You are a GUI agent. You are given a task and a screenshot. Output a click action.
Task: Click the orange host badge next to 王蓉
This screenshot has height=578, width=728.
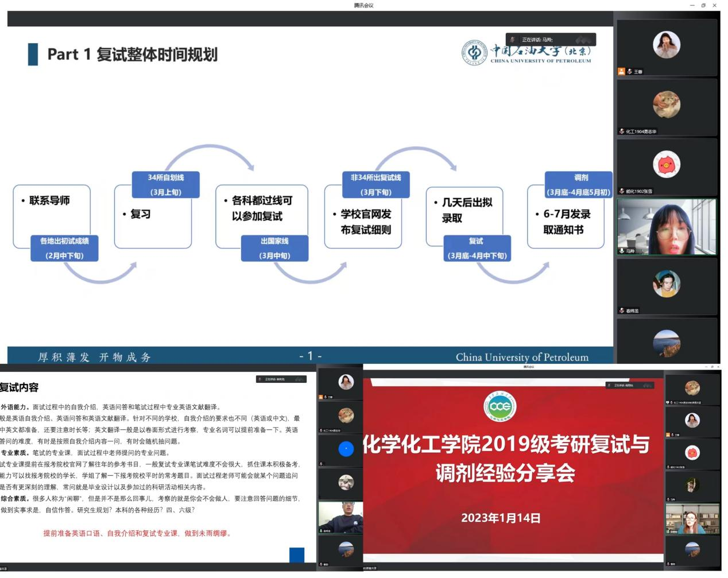click(x=621, y=72)
